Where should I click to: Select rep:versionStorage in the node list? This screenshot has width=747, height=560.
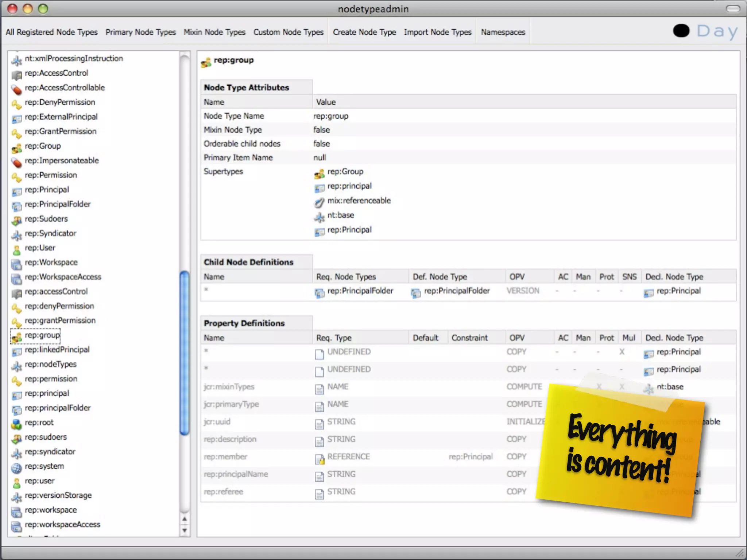tap(58, 495)
